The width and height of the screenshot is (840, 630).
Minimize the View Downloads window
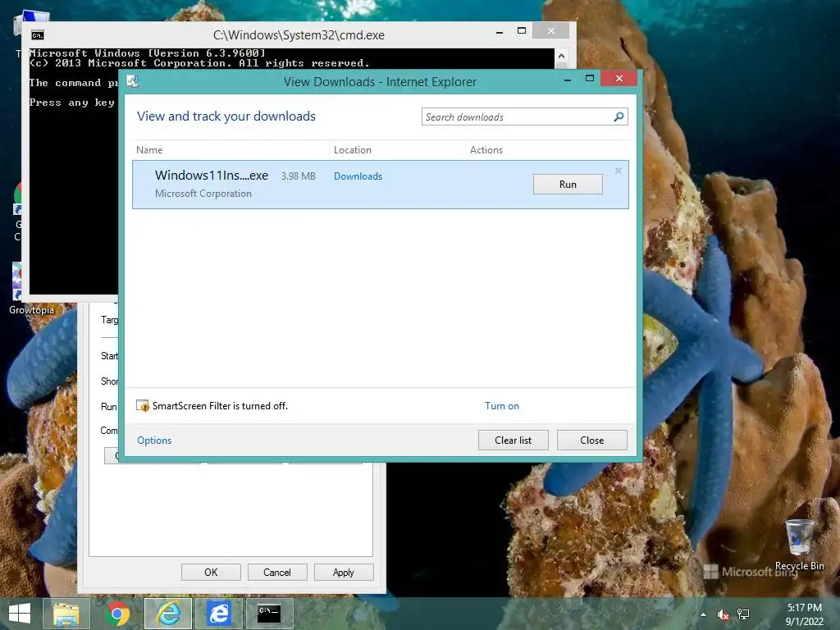click(x=568, y=80)
